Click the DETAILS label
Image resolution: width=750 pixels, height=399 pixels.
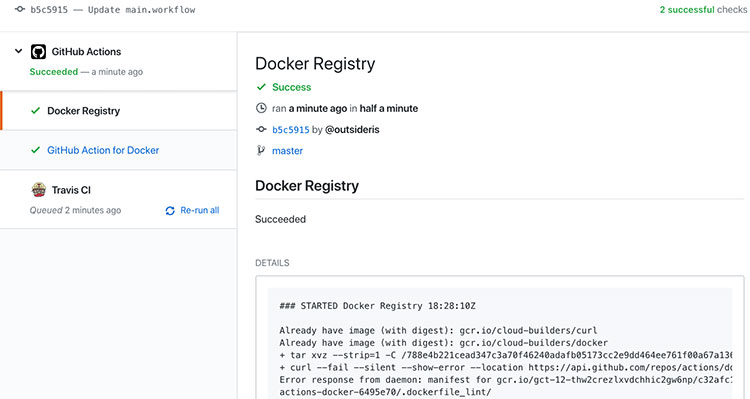pyautogui.click(x=272, y=263)
